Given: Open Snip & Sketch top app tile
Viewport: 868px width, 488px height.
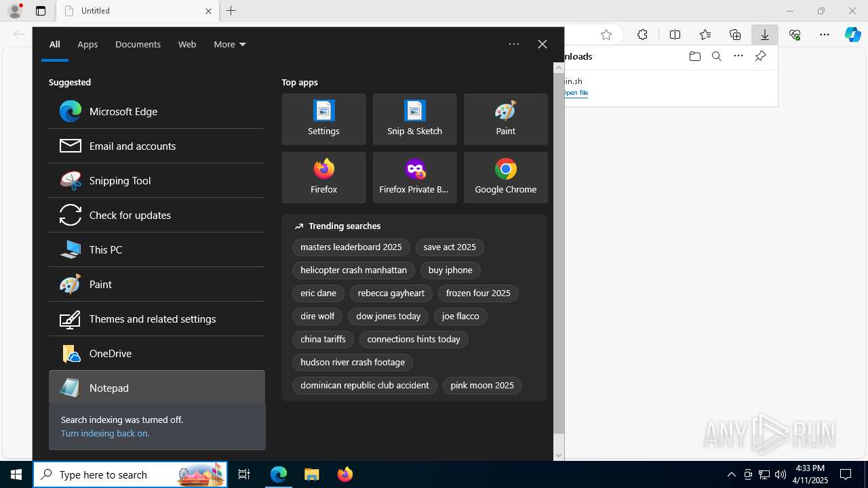Looking at the screenshot, I should (x=414, y=119).
